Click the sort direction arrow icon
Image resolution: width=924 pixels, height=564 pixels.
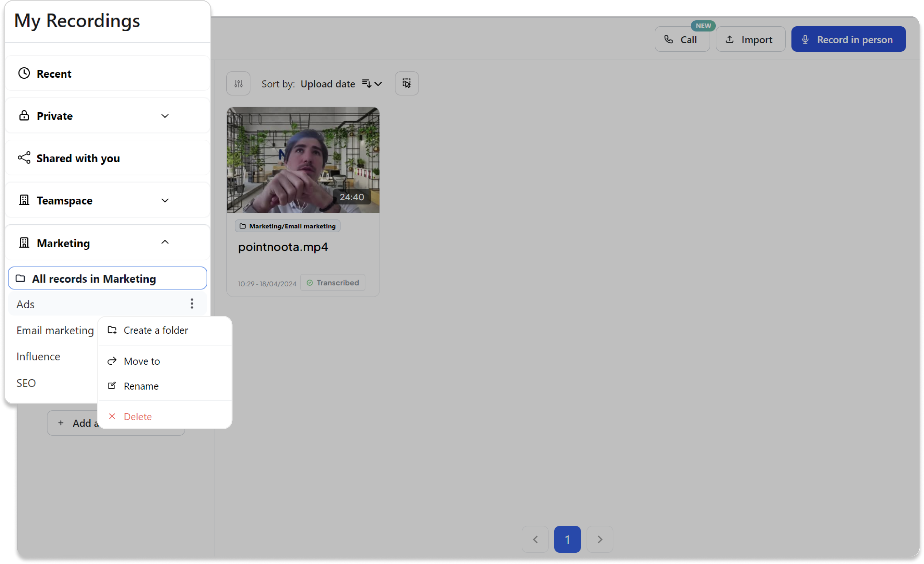tap(366, 83)
